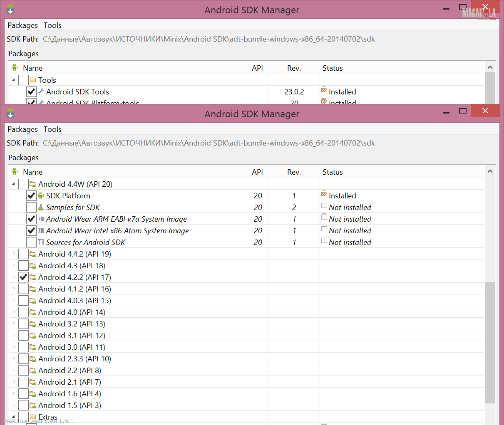Expand the Android 4.2.2 (API 17) node
This screenshot has width=504, height=425.
14,277
